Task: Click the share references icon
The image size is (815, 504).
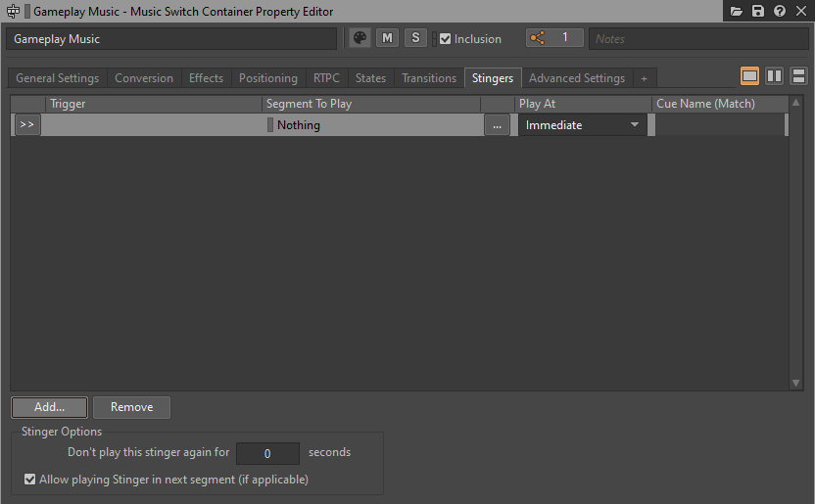Action: tap(538, 38)
